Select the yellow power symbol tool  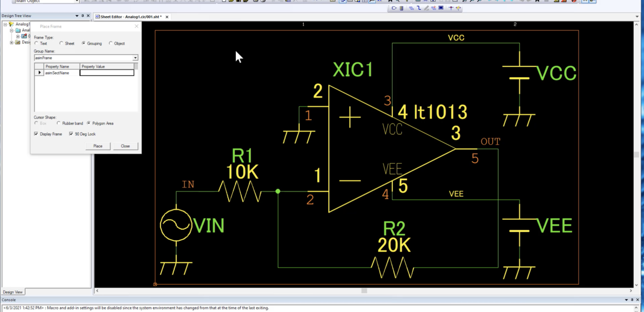(x=458, y=8)
